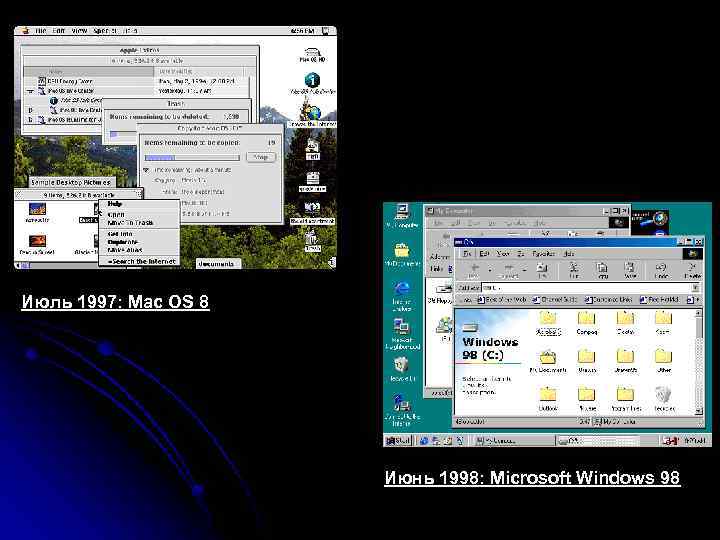Open the Trash icon on Mac desktop

[313, 241]
